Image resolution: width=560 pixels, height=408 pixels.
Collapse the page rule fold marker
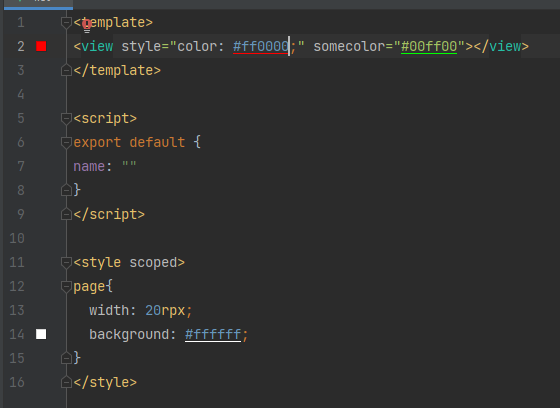pos(66,287)
